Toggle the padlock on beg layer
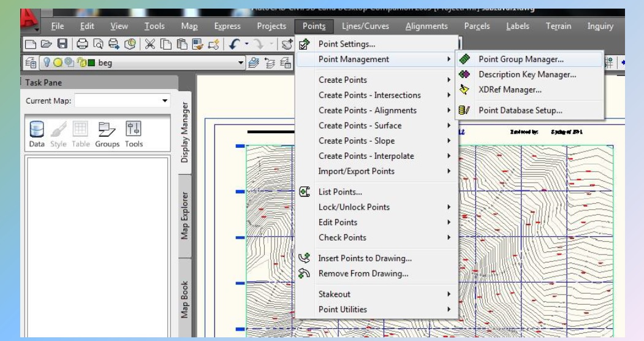 [81, 63]
